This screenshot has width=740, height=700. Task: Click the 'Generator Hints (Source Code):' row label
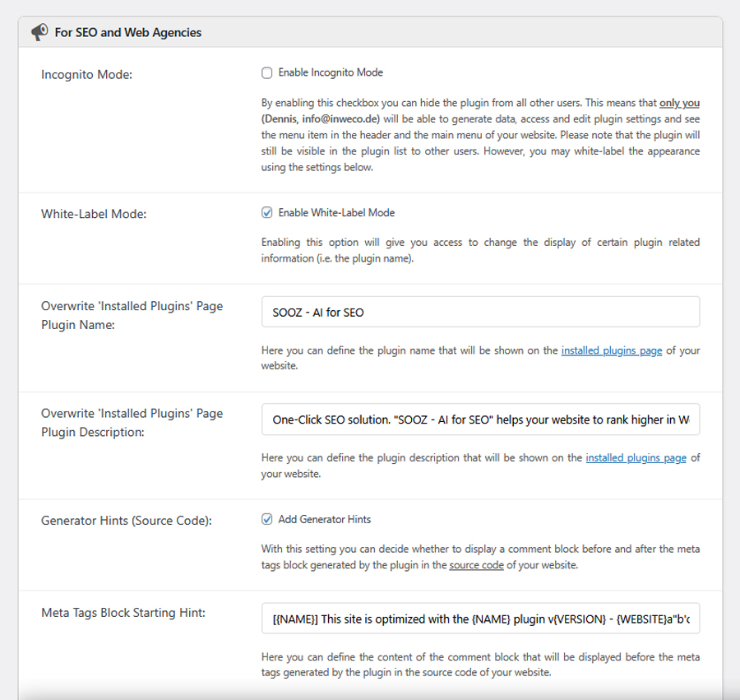[127, 521]
